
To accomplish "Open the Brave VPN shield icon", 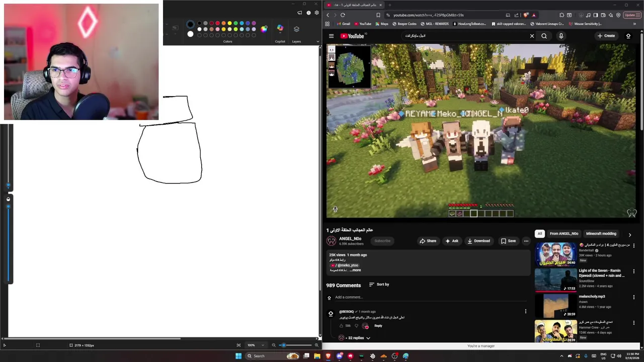I will click(617, 15).
